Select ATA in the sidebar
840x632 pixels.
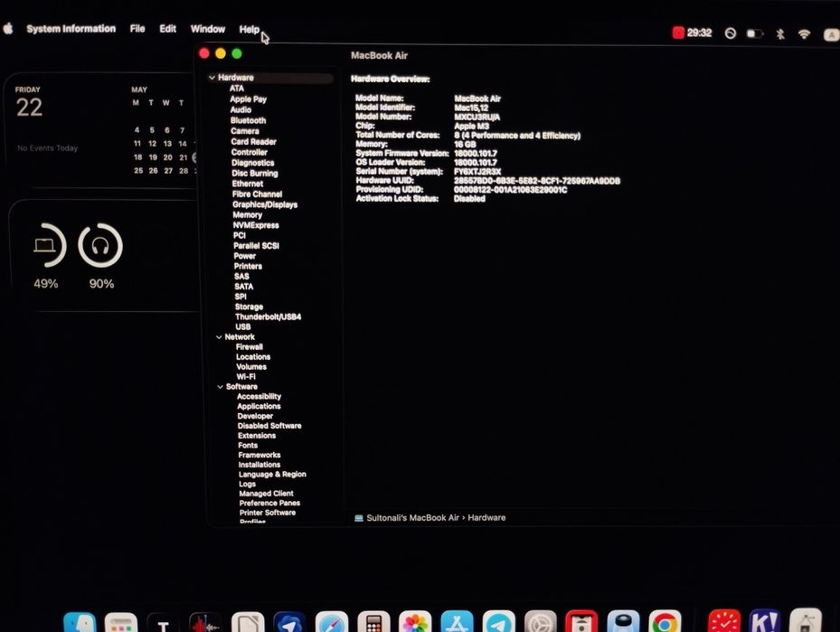tap(237, 89)
